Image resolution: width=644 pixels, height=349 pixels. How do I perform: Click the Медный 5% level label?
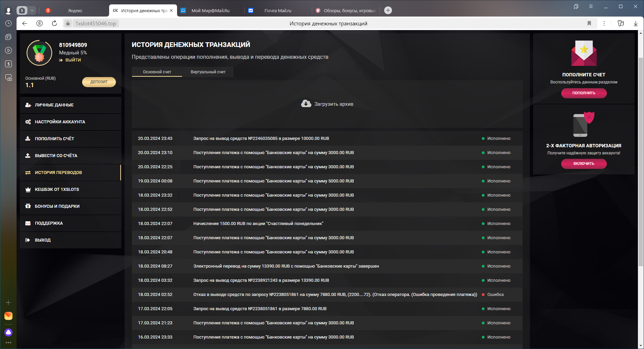73,53
